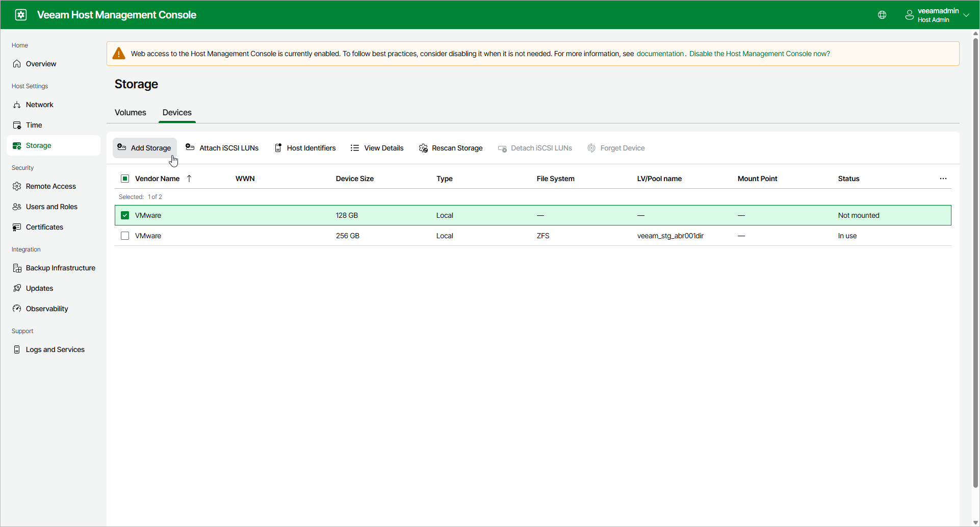Image resolution: width=980 pixels, height=527 pixels.
Task: Click the Host Identifiers icon
Action: pyautogui.click(x=278, y=148)
